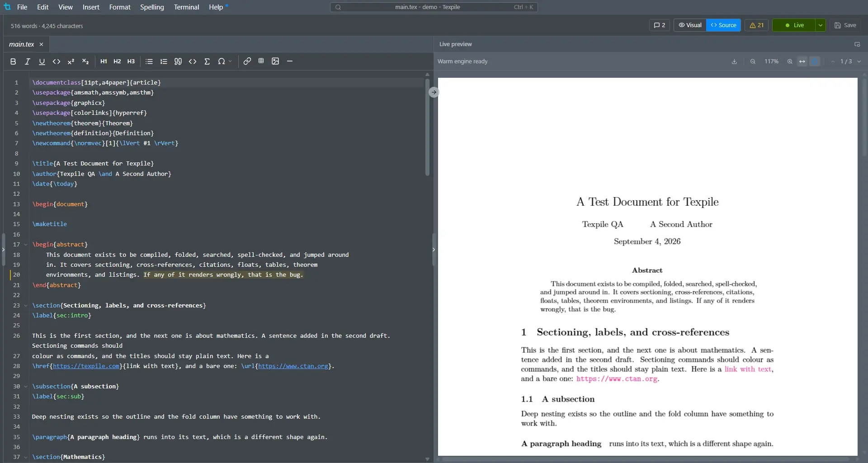Insert a horizontal rule
Viewport: 868px width, 463px height.
[x=290, y=61]
